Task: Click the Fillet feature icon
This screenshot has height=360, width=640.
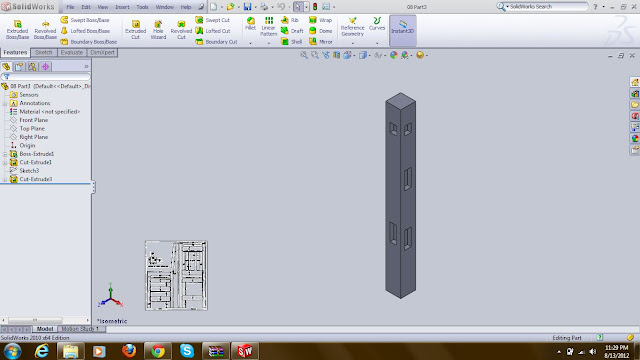Action: tap(250, 24)
